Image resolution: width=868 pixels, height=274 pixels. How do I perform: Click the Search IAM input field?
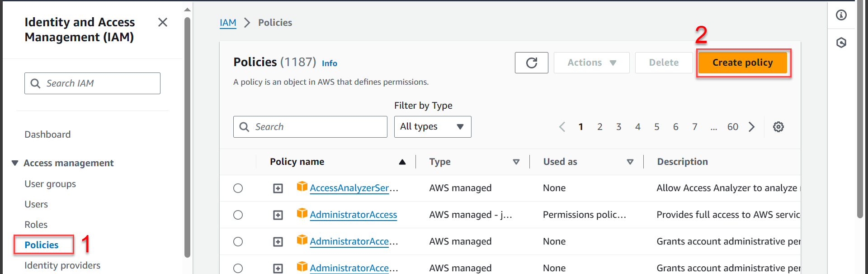point(99,83)
